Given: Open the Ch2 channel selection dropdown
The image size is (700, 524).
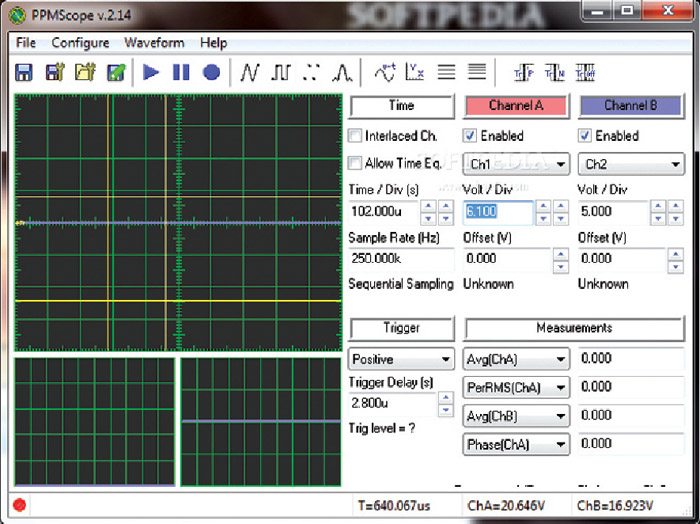Looking at the screenshot, I should [632, 164].
